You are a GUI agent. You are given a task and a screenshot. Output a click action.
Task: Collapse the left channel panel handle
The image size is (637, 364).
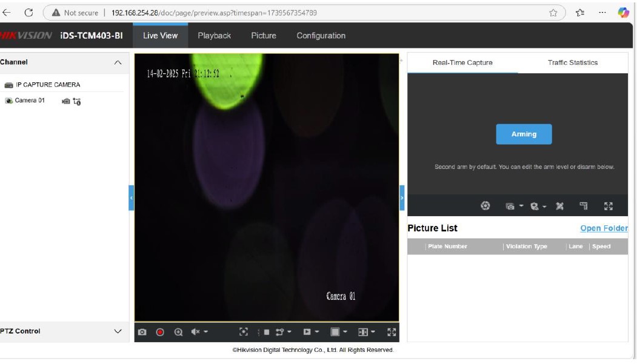point(131,198)
